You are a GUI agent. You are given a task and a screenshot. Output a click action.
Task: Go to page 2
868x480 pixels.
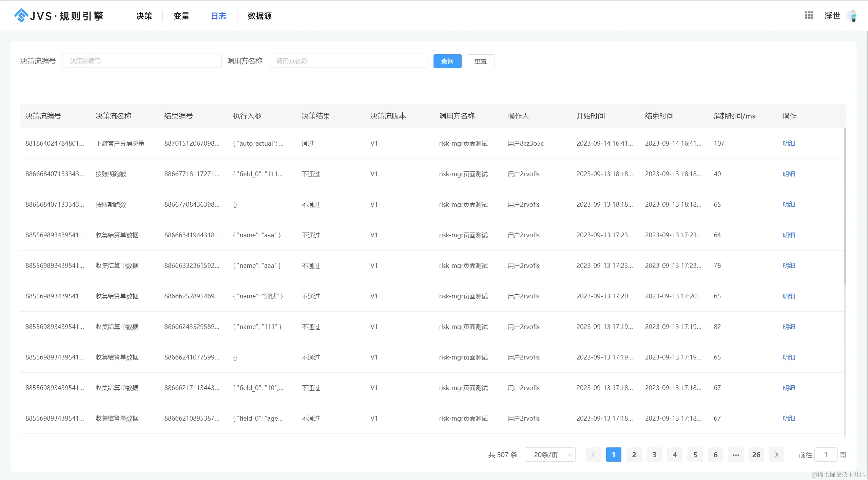(634, 455)
